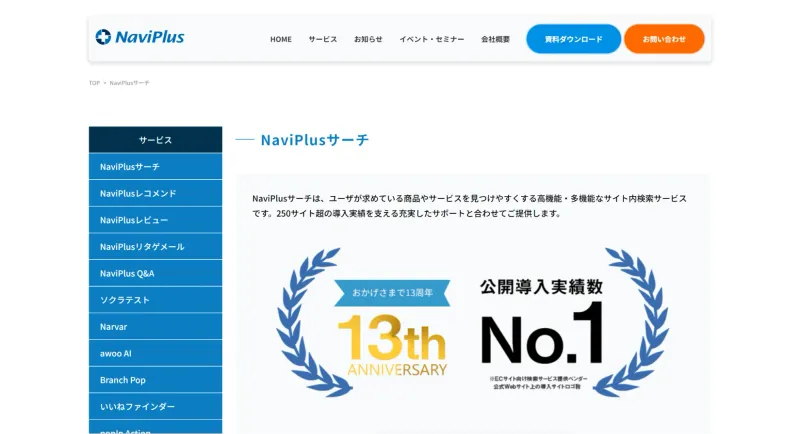
Task: Select NaviPlusリタゲメール in the sidebar
Action: coord(156,246)
